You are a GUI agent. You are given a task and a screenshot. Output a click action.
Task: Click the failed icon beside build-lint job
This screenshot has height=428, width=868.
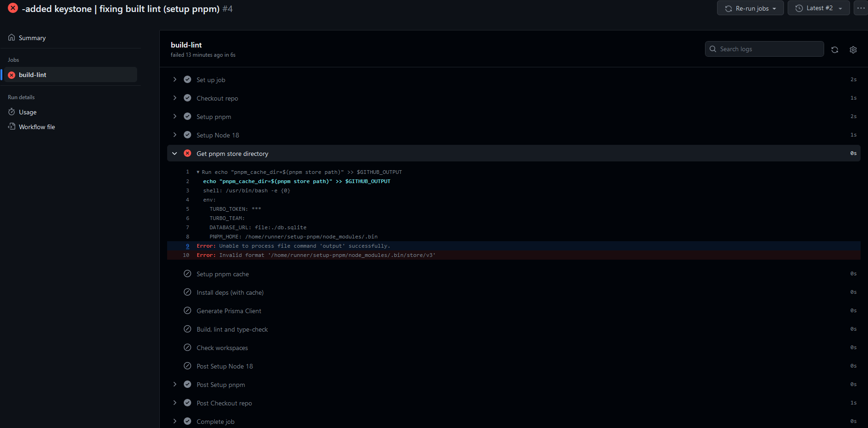click(12, 75)
